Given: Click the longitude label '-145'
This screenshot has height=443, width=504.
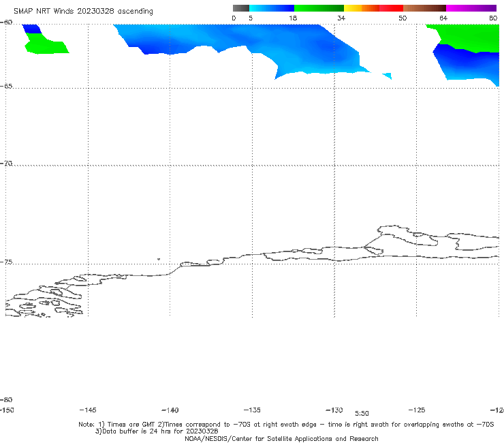Looking at the screenshot, I should pos(88,410).
